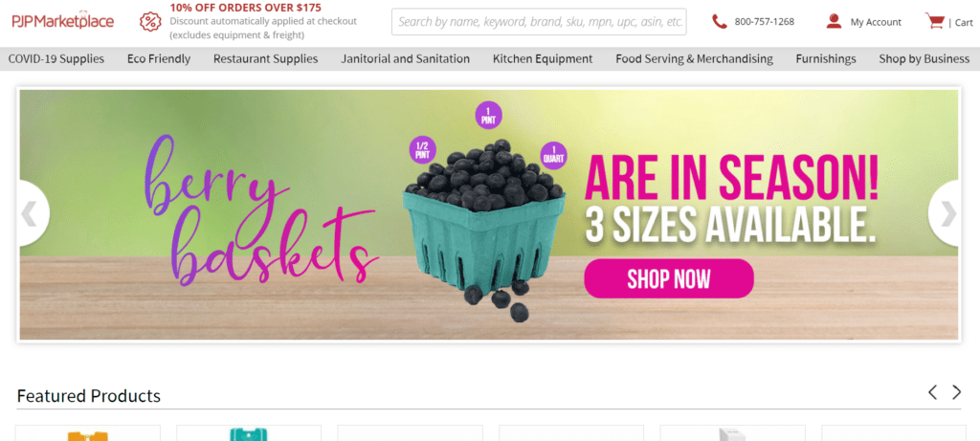Screen dimensions: 980x441
Task: Expand Kitchen Equipment menu
Action: [x=543, y=59]
